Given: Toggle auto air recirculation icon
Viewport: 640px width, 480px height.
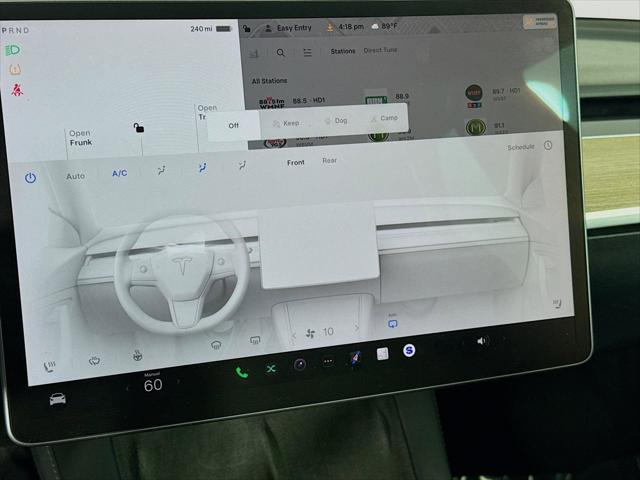Looking at the screenshot, I should click(392, 322).
